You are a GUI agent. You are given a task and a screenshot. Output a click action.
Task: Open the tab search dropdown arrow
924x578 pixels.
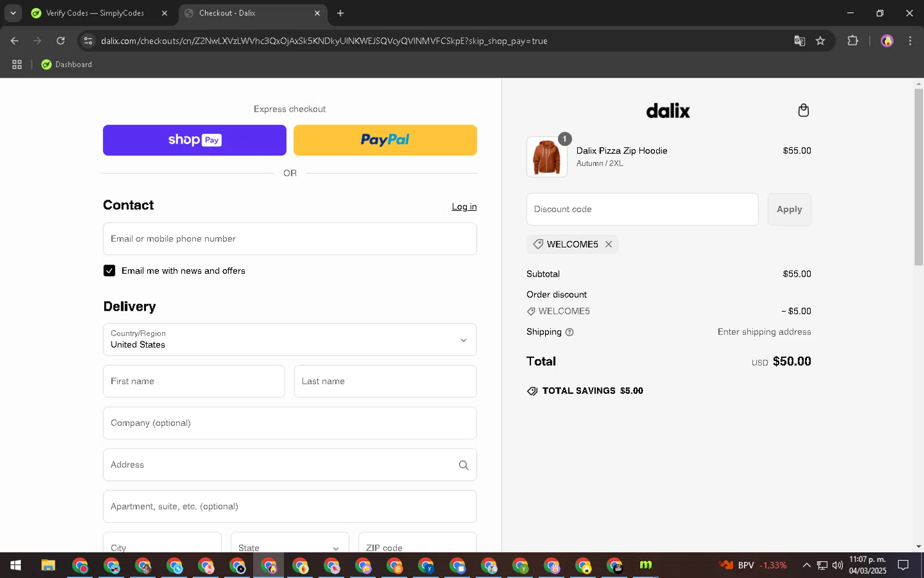13,13
